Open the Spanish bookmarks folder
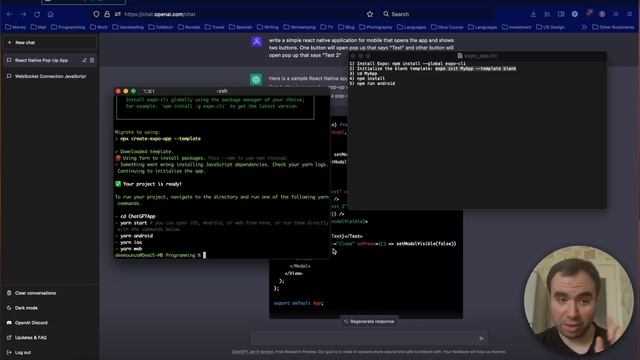 pyautogui.click(x=240, y=27)
